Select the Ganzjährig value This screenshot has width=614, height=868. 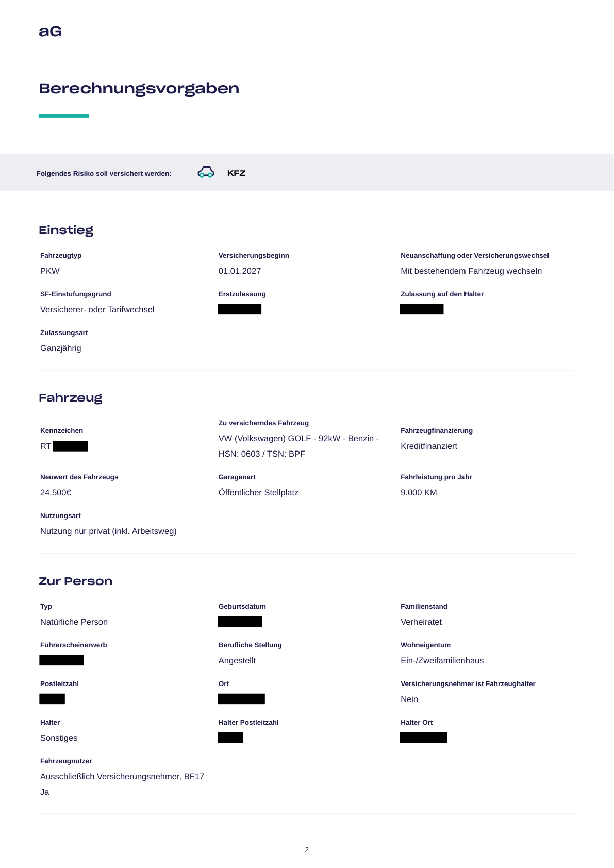click(x=61, y=348)
